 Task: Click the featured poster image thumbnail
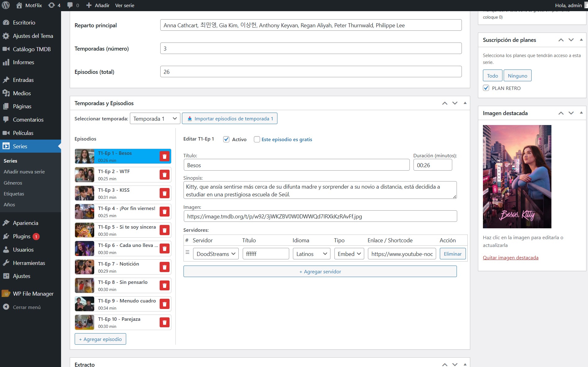point(517,177)
